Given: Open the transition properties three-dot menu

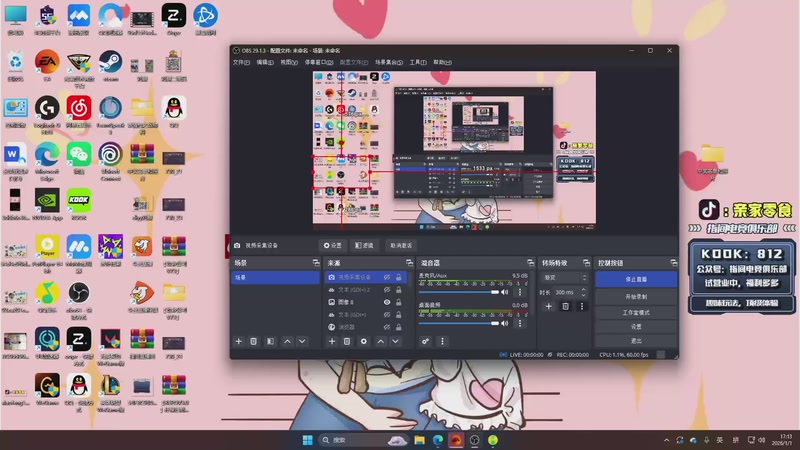Looking at the screenshot, I should click(x=582, y=306).
